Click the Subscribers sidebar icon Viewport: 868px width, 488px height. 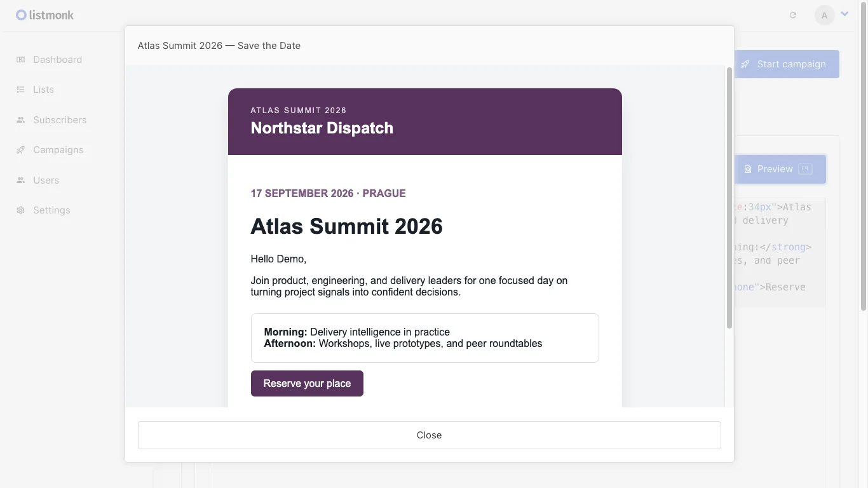[21, 120]
